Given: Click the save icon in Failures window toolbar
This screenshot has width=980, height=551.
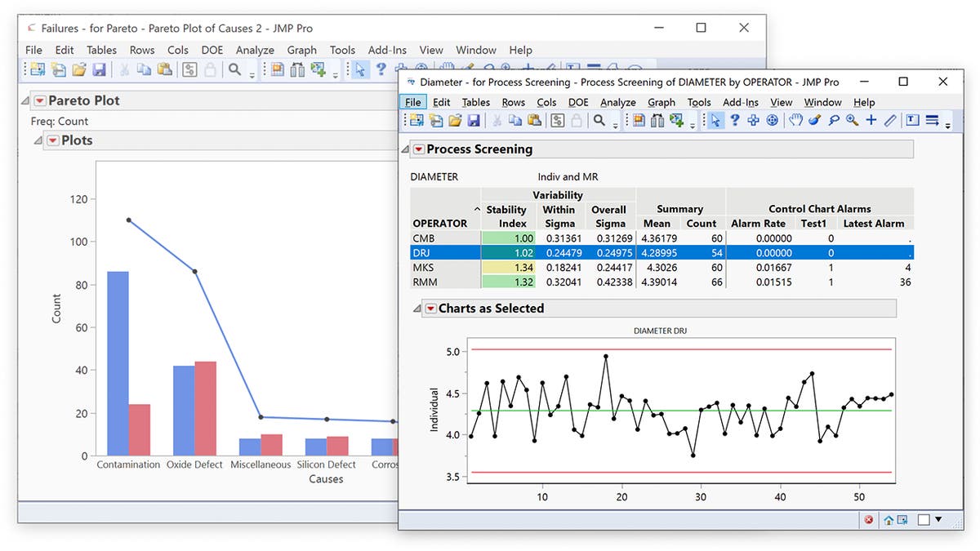Looking at the screenshot, I should tap(99, 70).
